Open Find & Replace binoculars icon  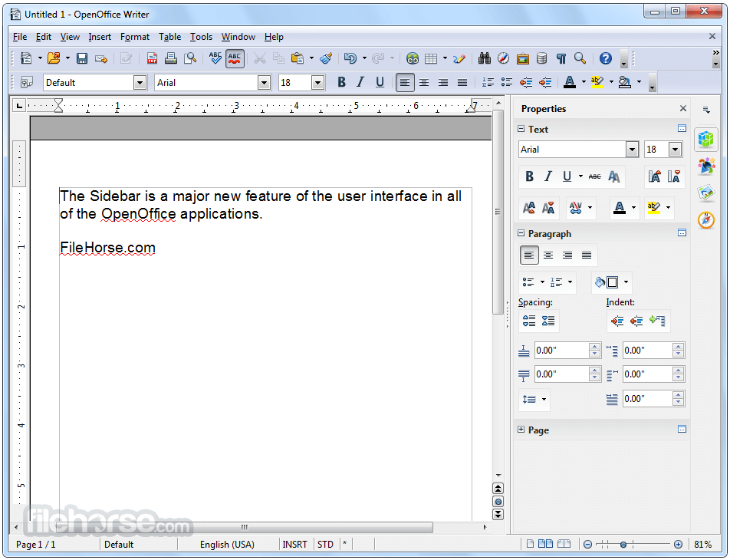(484, 58)
